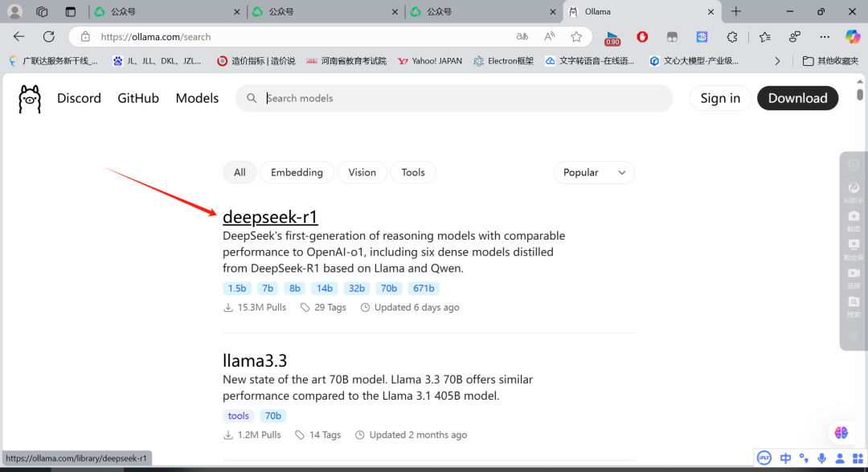The width and height of the screenshot is (868, 472).
Task: Expand more bookmarks chevron
Action: click(777, 61)
